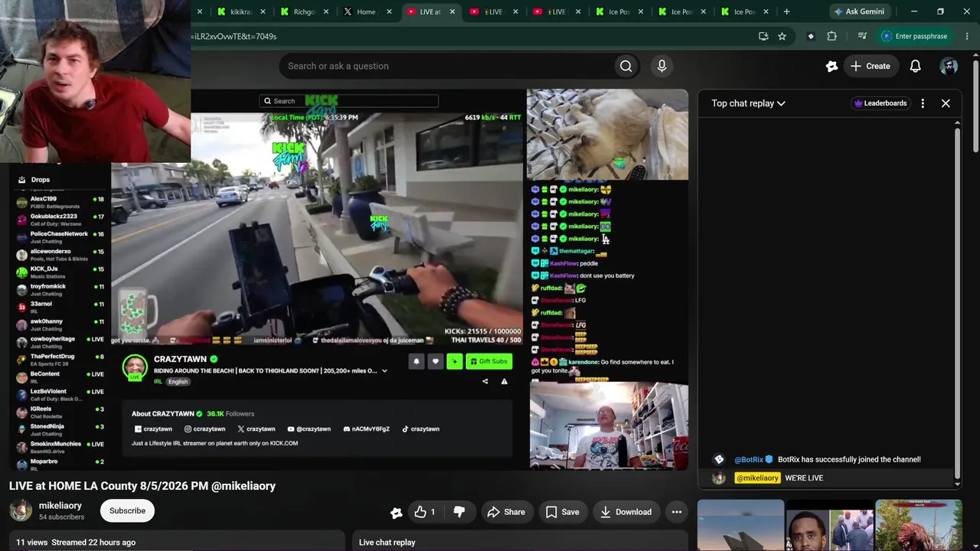980x551 pixels.
Task: Open chat panel more options menu
Action: pyautogui.click(x=923, y=103)
